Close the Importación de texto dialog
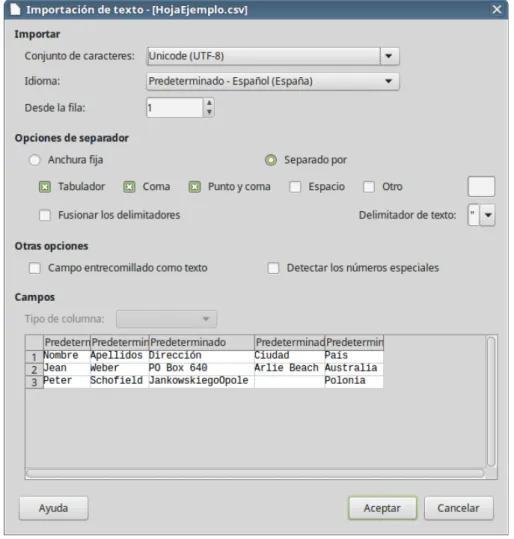514x539 pixels. coord(497,9)
